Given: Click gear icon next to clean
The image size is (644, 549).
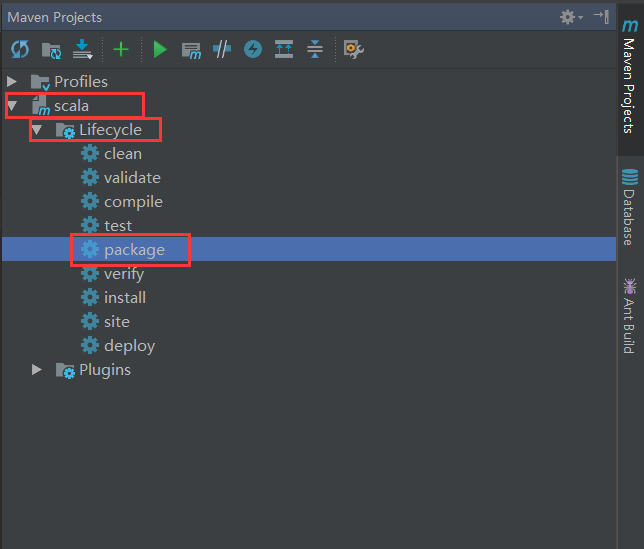Looking at the screenshot, I should click(x=90, y=154).
